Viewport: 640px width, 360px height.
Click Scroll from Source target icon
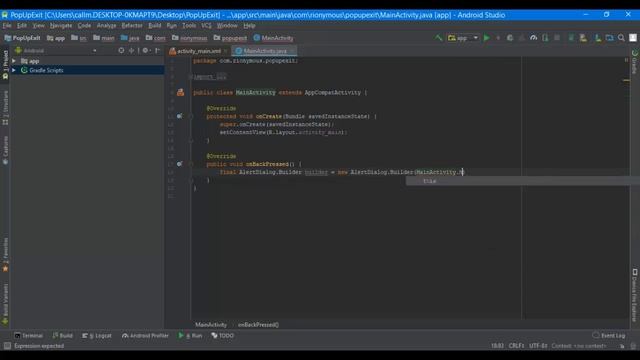[121, 51]
